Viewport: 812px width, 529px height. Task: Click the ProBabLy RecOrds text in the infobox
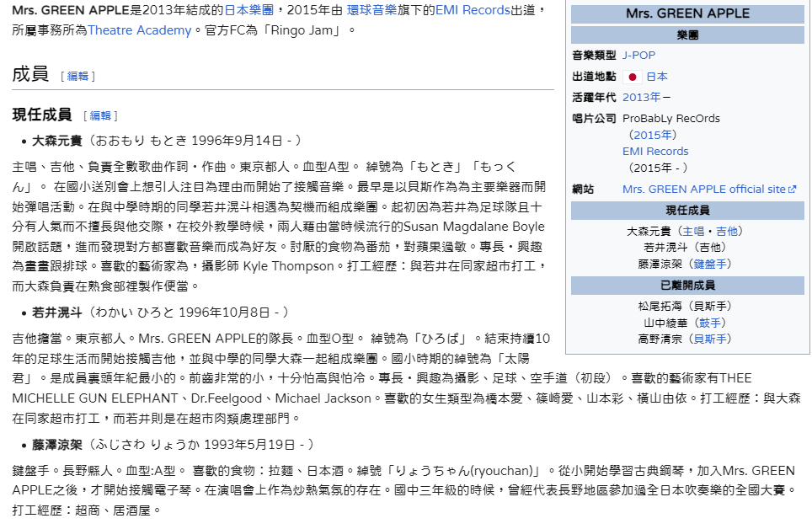671,119
